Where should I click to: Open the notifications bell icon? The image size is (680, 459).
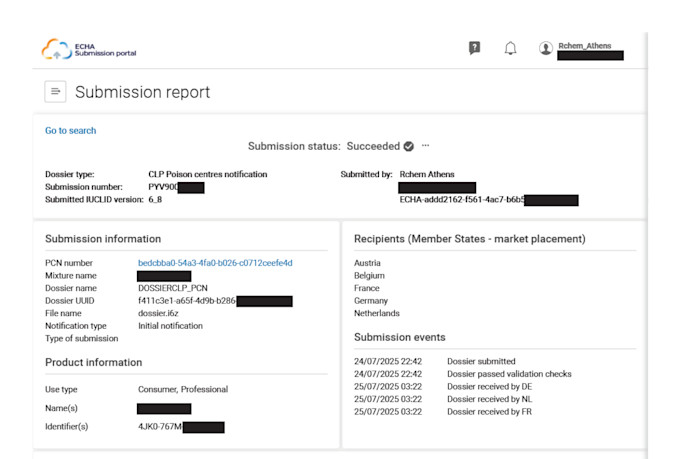510,48
